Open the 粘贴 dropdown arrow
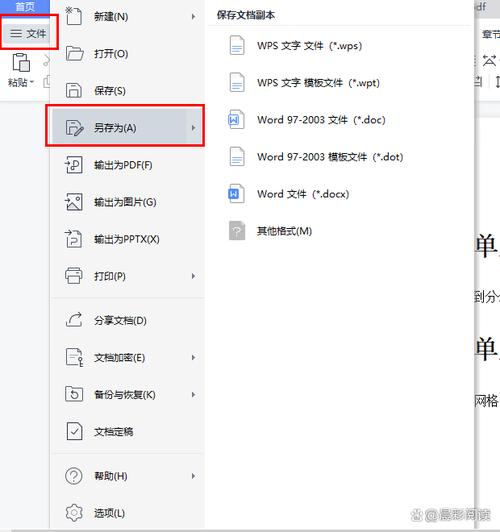 [32, 82]
